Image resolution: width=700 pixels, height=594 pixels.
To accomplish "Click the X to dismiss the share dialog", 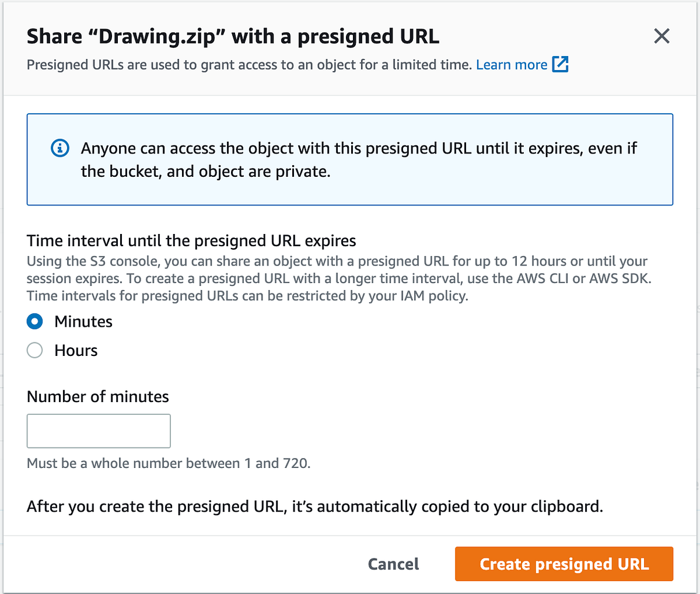I will click(x=661, y=36).
